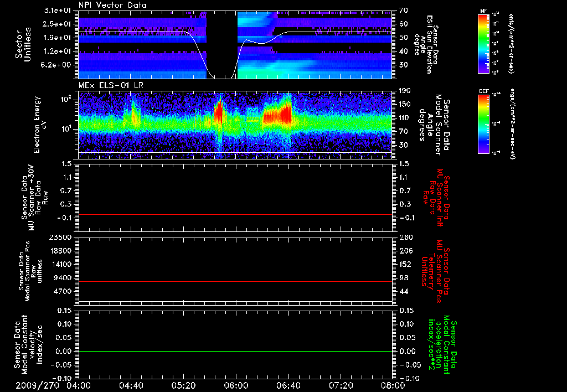Image resolution: width=567 pixels, height=392 pixels.
Task: Click the 04:40 time axis label
Action: coord(131,385)
